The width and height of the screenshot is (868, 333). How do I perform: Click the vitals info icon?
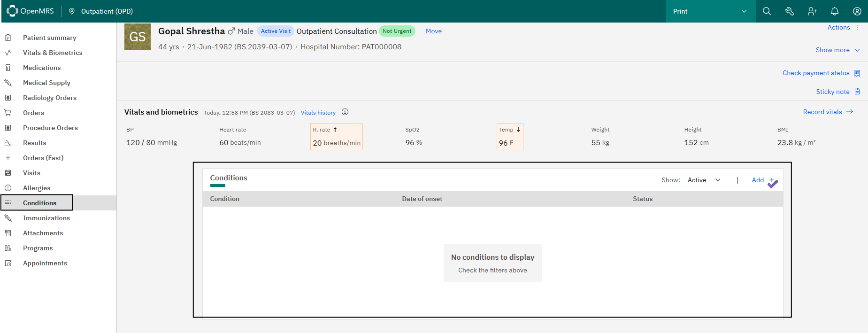coord(345,112)
